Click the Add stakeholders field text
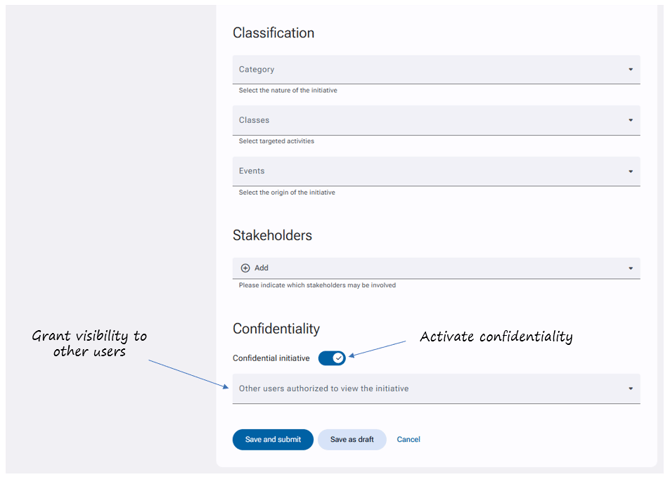670x477 pixels. click(262, 268)
